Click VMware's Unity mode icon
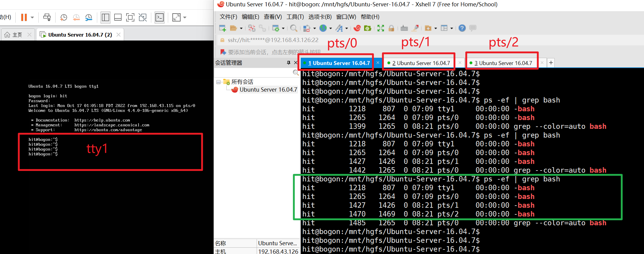 [x=143, y=18]
